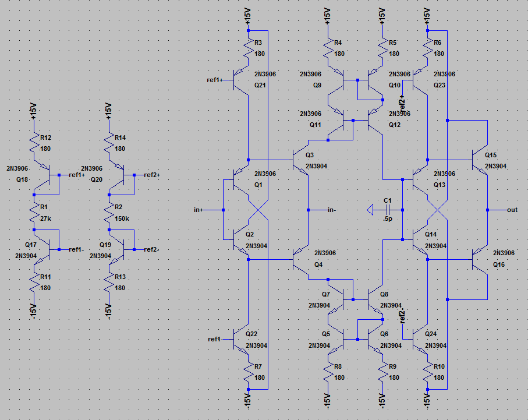The height and width of the screenshot is (420, 528).
Task: Click the '.5p' capacitor value text
Action: pyautogui.click(x=388, y=220)
